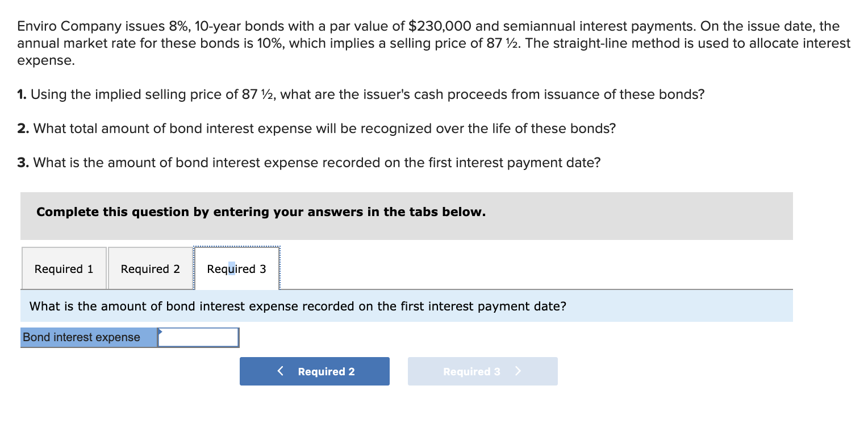Select the highlighted text in Required 3 tab
The height and width of the screenshot is (431, 868).
click(x=232, y=268)
